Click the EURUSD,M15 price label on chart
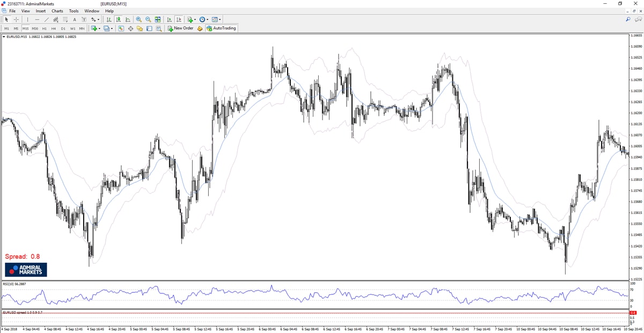Viewport: 644px width, 333px height. coord(40,37)
